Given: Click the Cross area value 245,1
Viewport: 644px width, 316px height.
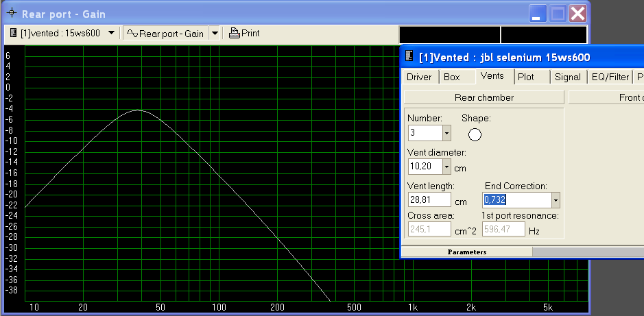Looking at the screenshot, I should click(429, 230).
